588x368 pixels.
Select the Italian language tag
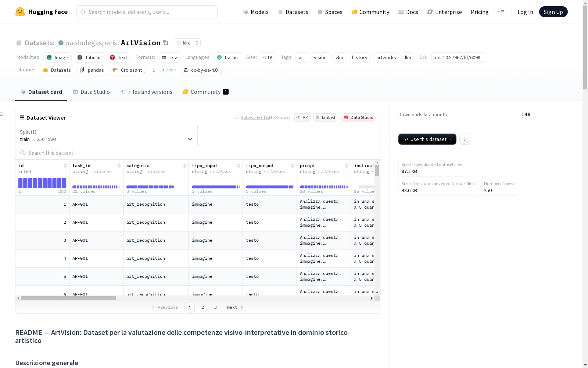227,57
